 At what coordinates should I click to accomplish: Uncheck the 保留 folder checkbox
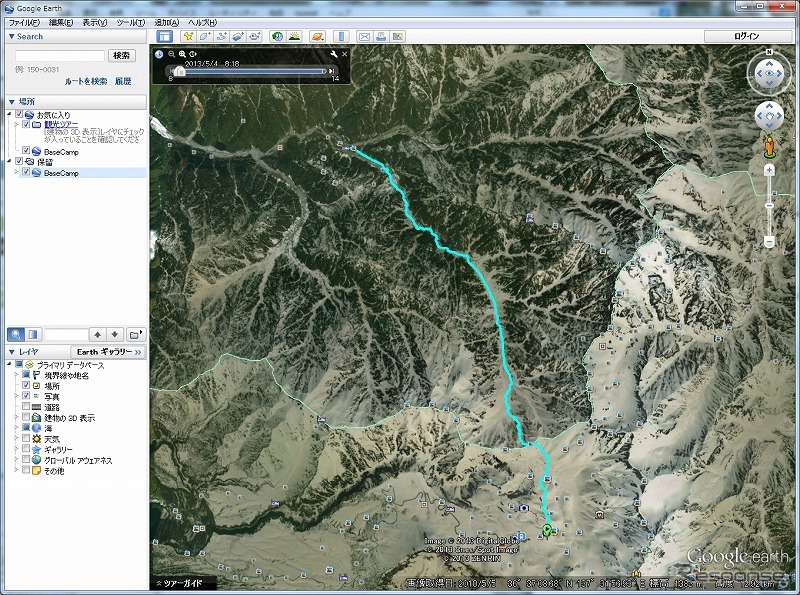(x=19, y=161)
